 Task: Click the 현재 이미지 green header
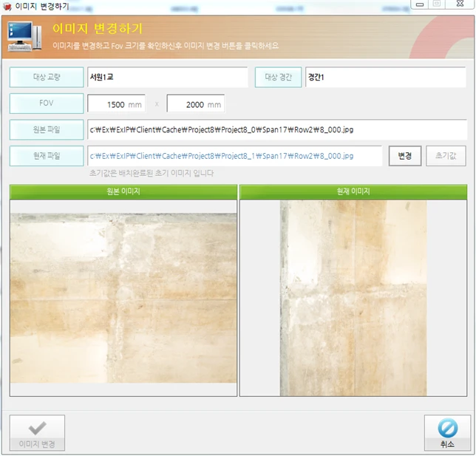click(353, 191)
